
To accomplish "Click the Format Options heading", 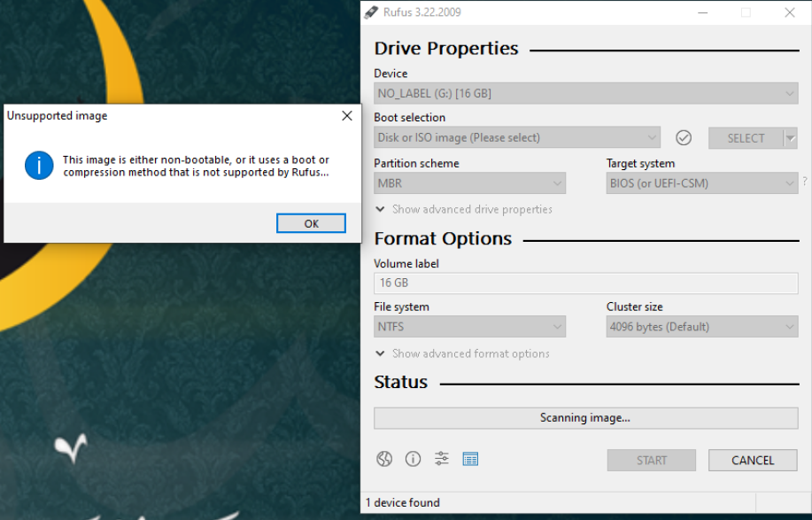I will coord(443,239).
